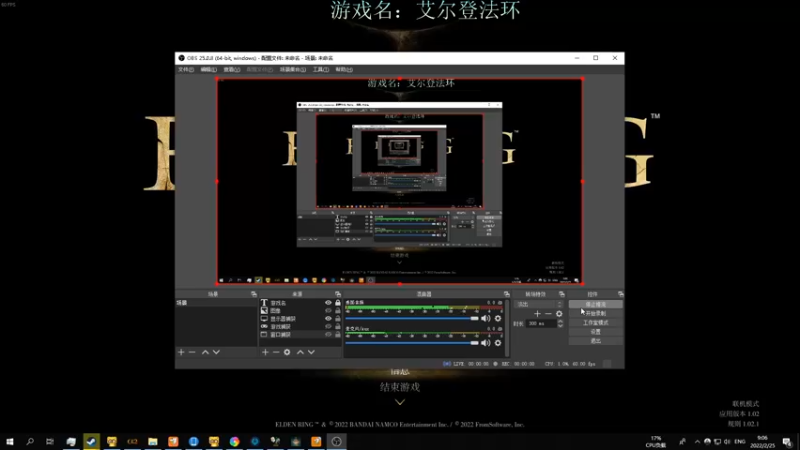Toggle lock on the image source row
The image size is (800, 450).
338,311
